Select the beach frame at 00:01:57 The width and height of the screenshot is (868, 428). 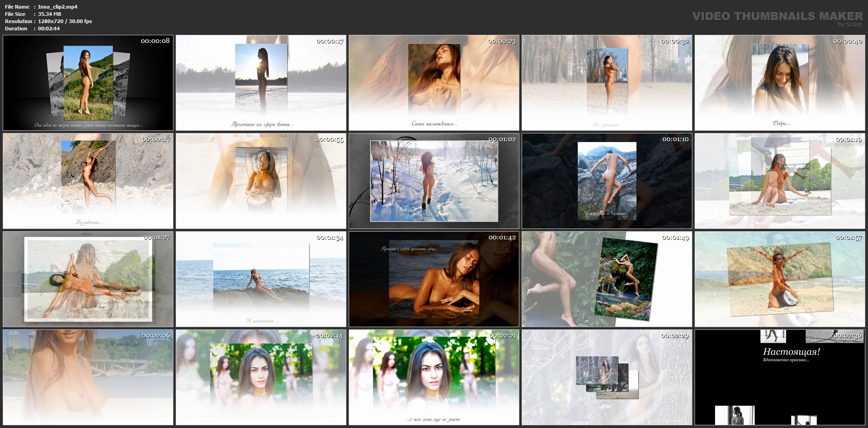[780, 279]
